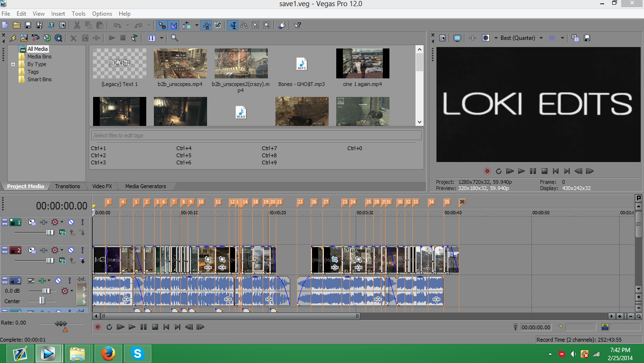Click Preview on External Monitor icon
The image size is (644, 363).
(x=457, y=38)
